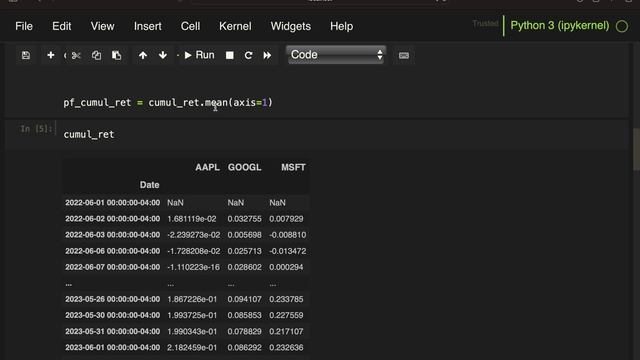Select the 2023-05-31 row label
The height and width of the screenshot is (360, 640).
(x=113, y=331)
